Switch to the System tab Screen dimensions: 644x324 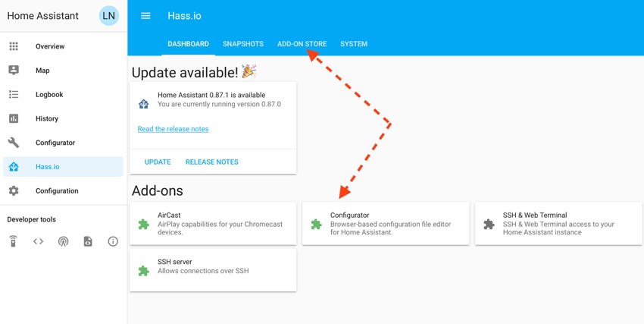[354, 44]
